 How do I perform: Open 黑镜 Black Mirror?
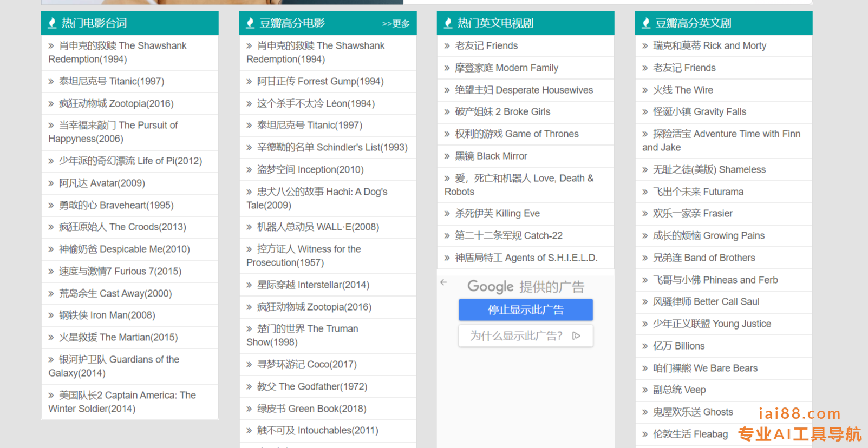click(x=491, y=156)
